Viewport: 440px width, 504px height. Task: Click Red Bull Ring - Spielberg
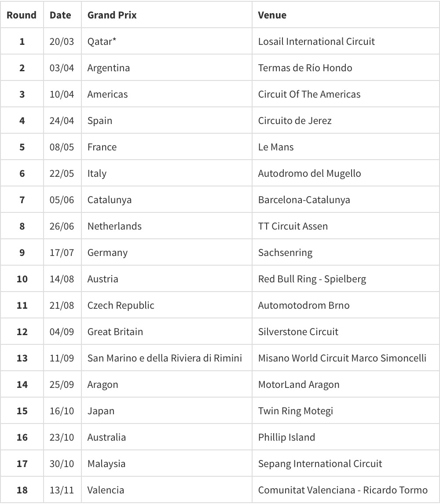312,279
